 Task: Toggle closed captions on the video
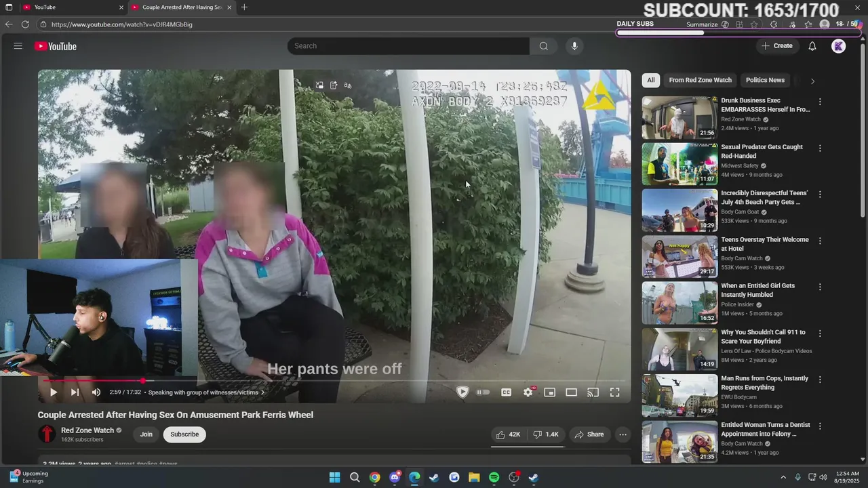(506, 392)
